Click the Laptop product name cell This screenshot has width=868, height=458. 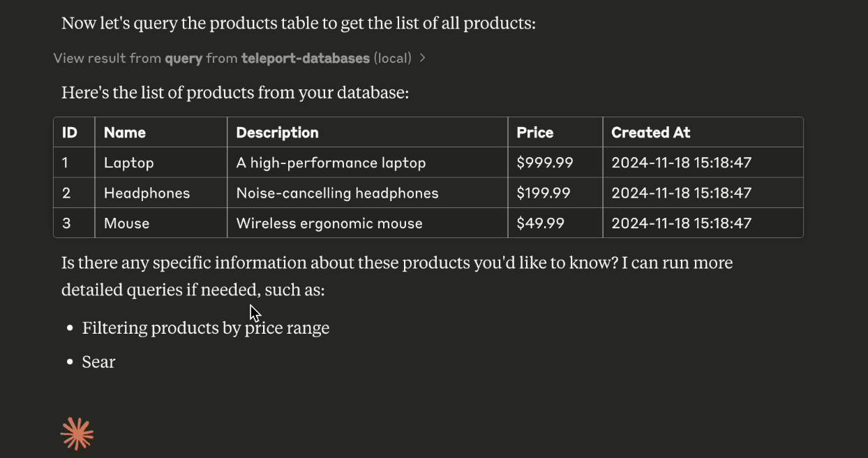tap(128, 163)
